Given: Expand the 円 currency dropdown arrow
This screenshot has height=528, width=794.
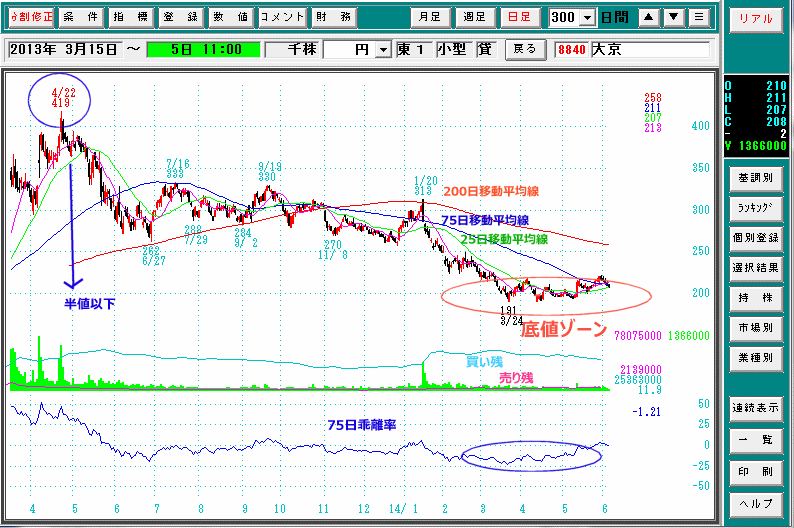Looking at the screenshot, I should [384, 50].
